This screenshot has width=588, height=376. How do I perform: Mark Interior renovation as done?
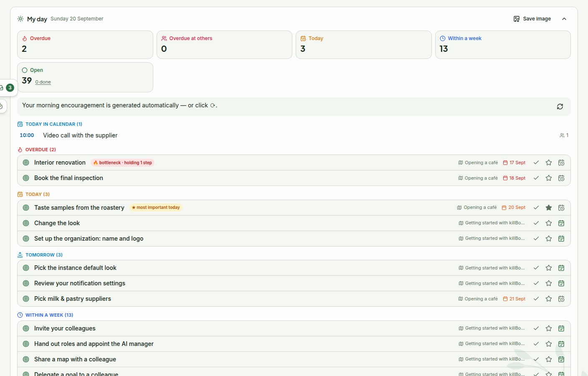click(x=536, y=163)
